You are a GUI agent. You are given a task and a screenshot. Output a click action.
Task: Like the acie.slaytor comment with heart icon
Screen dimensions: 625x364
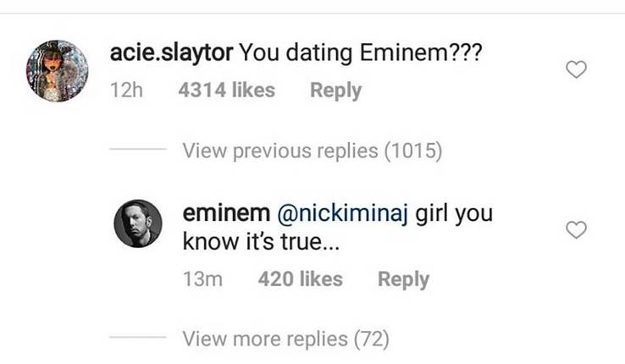point(576,69)
